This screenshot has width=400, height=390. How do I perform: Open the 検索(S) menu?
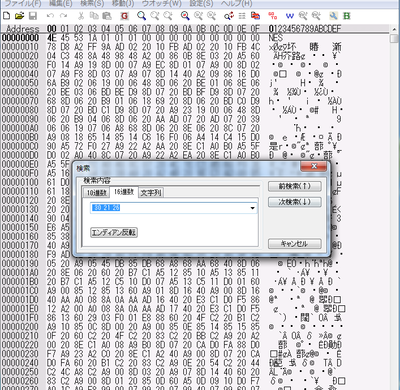click(92, 4)
